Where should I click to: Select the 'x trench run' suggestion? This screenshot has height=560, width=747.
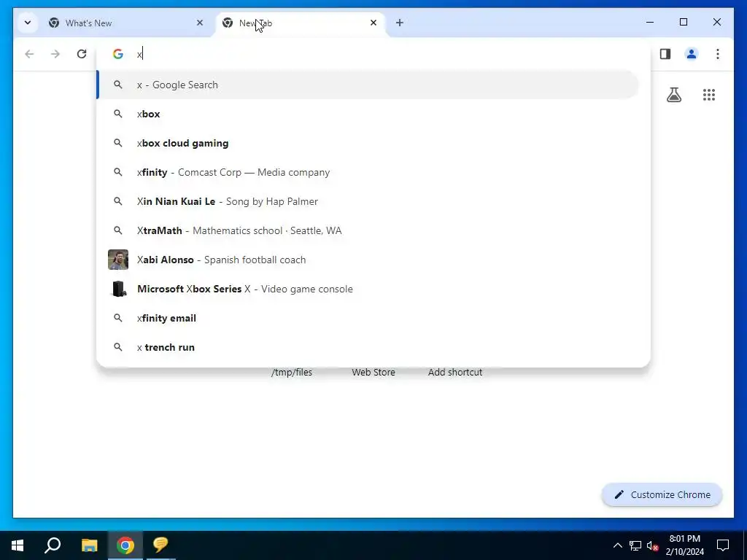pos(368,347)
